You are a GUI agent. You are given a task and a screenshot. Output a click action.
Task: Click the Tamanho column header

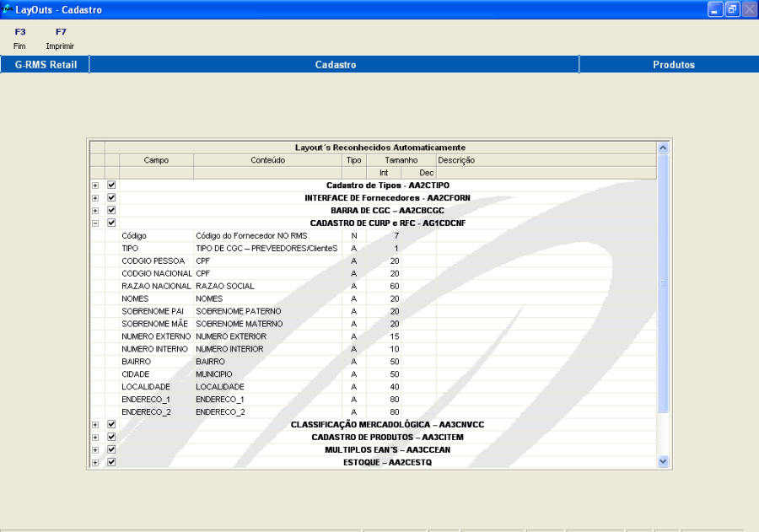[x=401, y=160]
